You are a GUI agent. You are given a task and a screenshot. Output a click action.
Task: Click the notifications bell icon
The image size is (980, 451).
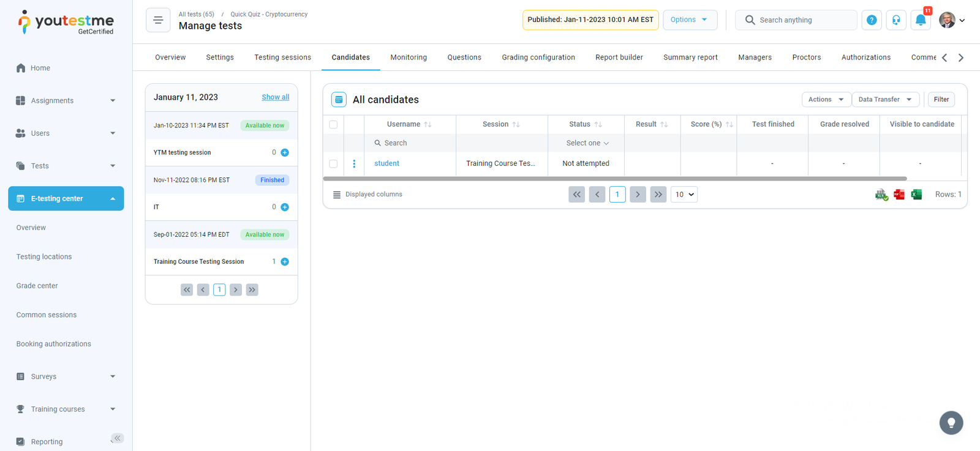click(920, 20)
